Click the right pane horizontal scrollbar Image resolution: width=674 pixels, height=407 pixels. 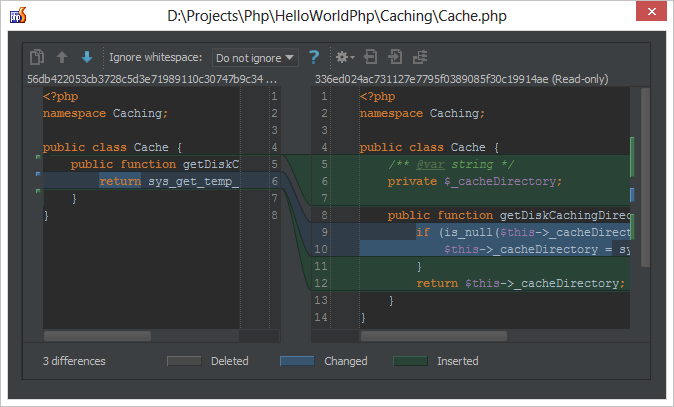[434, 336]
